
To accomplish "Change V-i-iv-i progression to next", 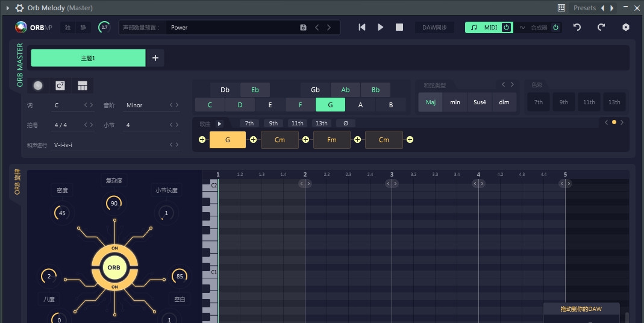I will 177,145.
